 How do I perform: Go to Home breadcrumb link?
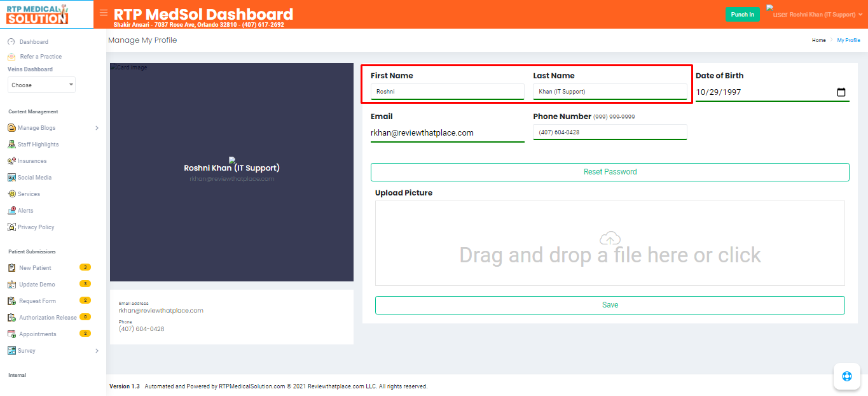(x=819, y=40)
